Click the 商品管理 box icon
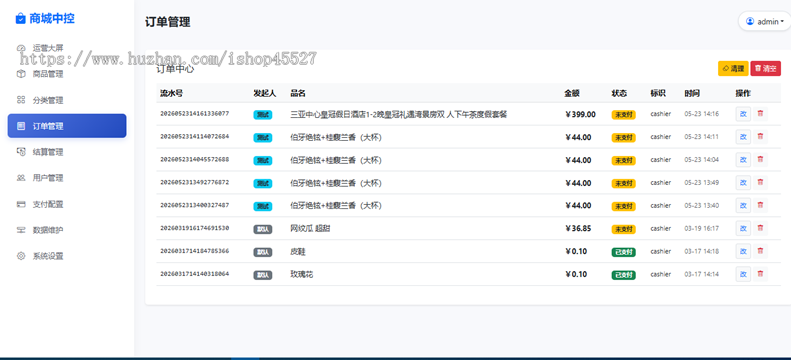The width and height of the screenshot is (791, 360). [21, 74]
